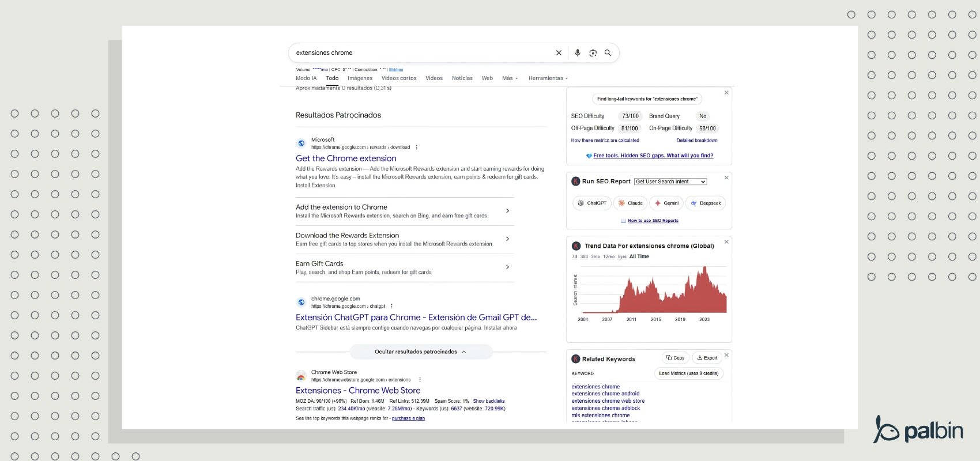Open the 'Detailed breakdown' link
980x461 pixels.
point(697,141)
